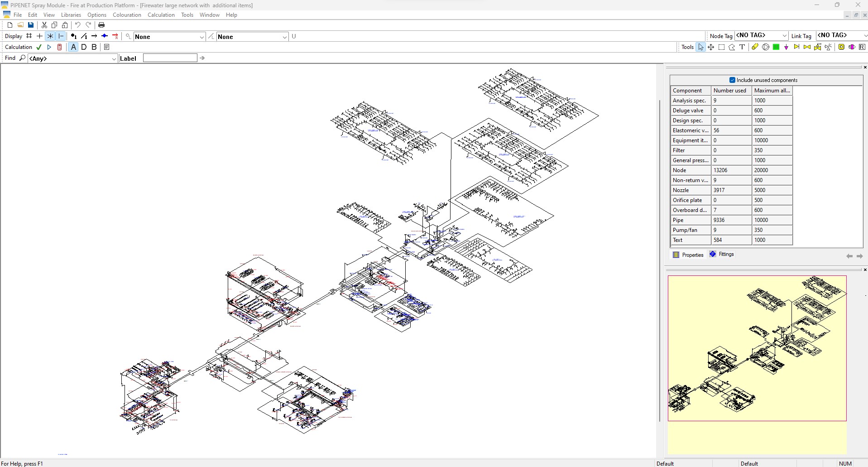This screenshot has width=868, height=467.
Task: Select the Deluge valve tool
Action: (x=818, y=47)
